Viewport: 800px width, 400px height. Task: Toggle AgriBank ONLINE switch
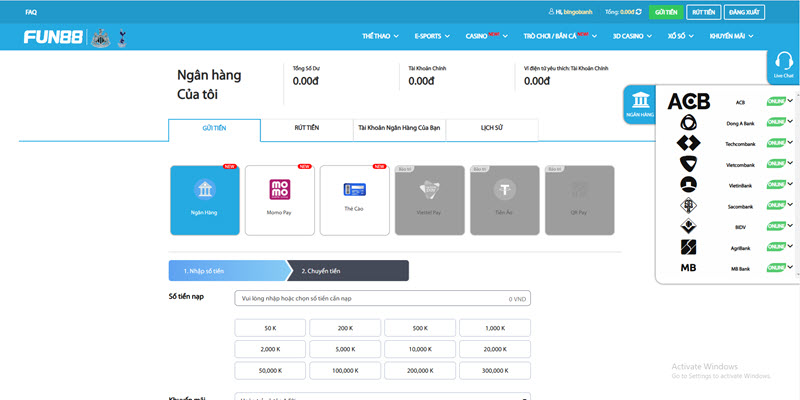pos(776,247)
